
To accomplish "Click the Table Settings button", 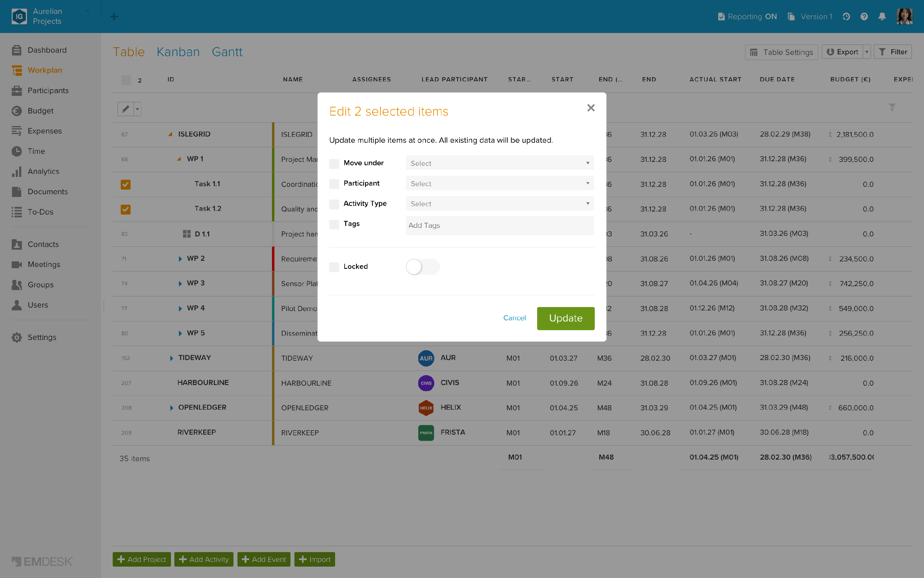I will pos(781,52).
